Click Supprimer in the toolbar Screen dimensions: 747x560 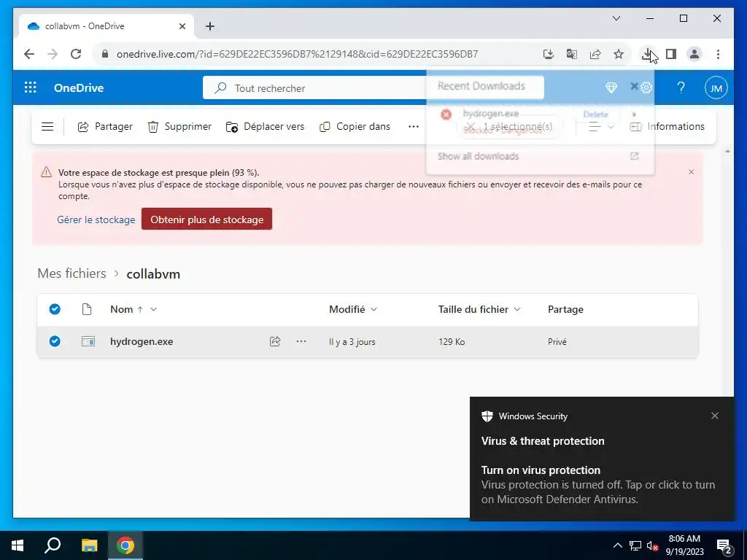(x=179, y=127)
